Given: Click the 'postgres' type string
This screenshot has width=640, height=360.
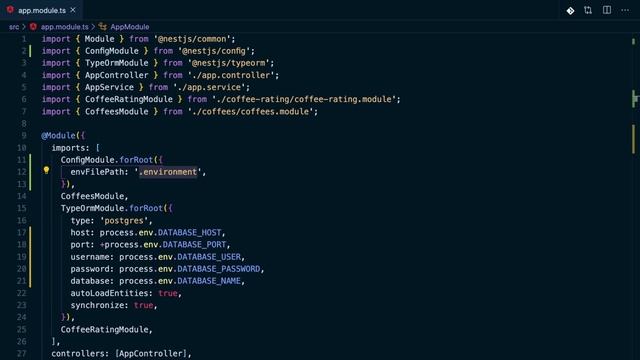Looking at the screenshot, I should tap(124, 220).
